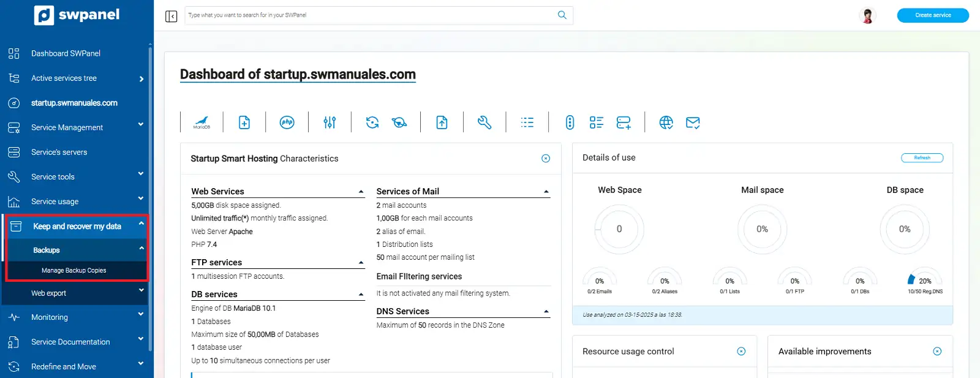The height and width of the screenshot is (378, 980).
Task: Collapse the sidebar with toggle icon
Action: [x=171, y=16]
